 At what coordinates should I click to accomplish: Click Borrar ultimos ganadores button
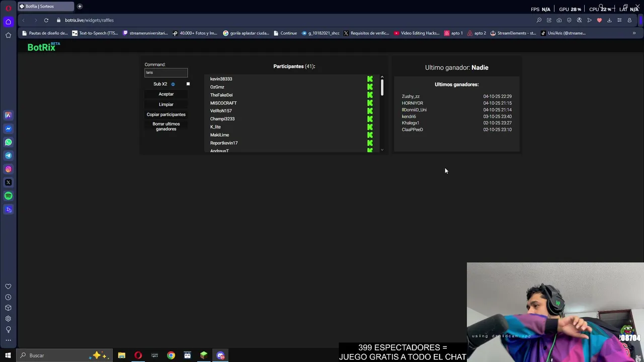pos(166,126)
